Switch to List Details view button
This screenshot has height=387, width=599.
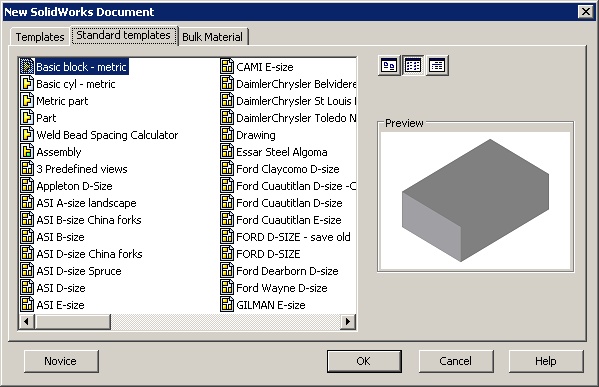pyautogui.click(x=437, y=66)
